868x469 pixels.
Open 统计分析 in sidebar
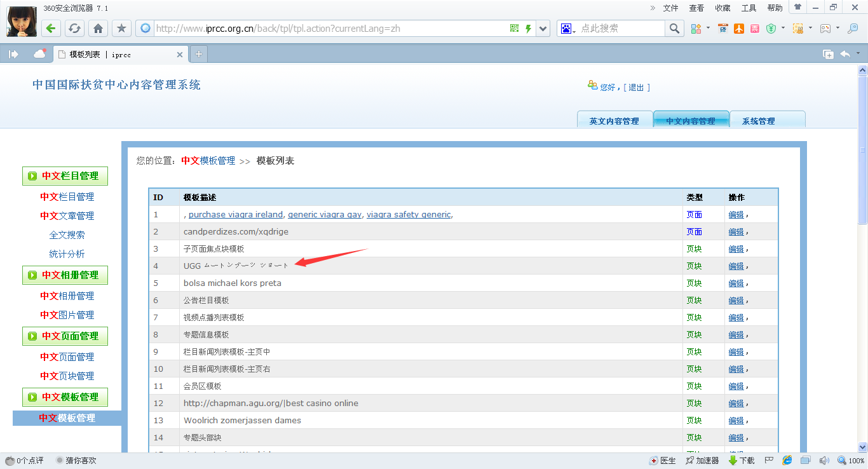[x=67, y=254]
